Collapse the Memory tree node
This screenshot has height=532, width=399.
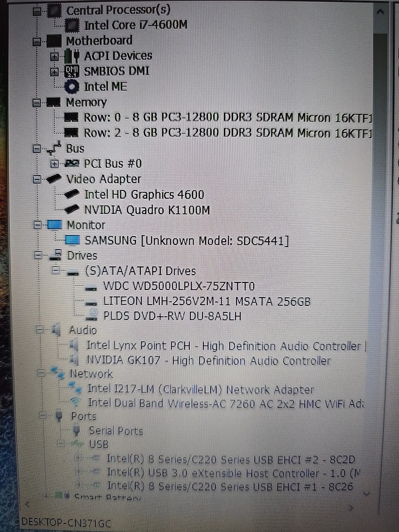click(37, 103)
